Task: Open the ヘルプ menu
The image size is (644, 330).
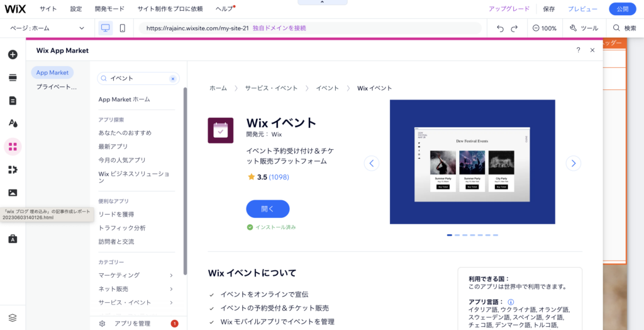Action: click(x=225, y=9)
